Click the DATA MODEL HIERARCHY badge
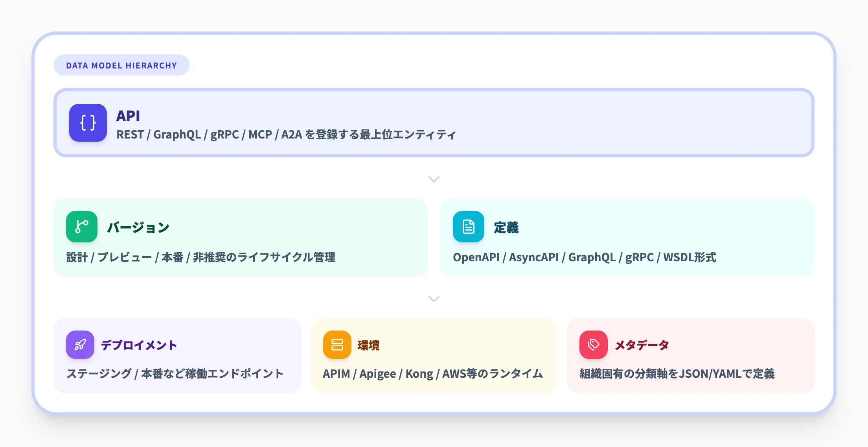The height and width of the screenshot is (447, 868). tap(121, 65)
